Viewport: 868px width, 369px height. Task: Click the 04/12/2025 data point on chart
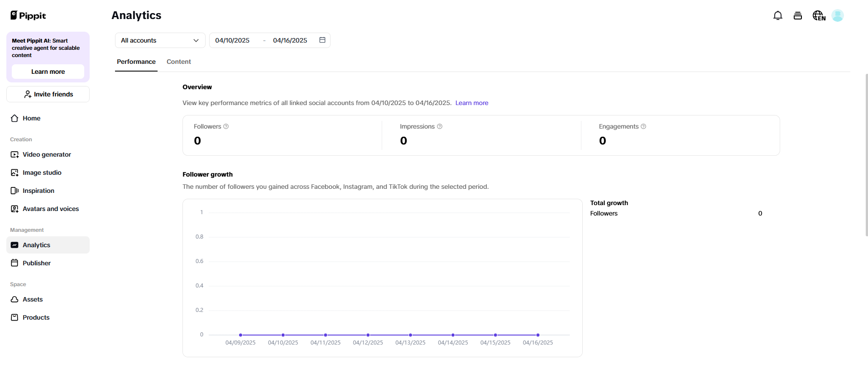click(x=368, y=335)
